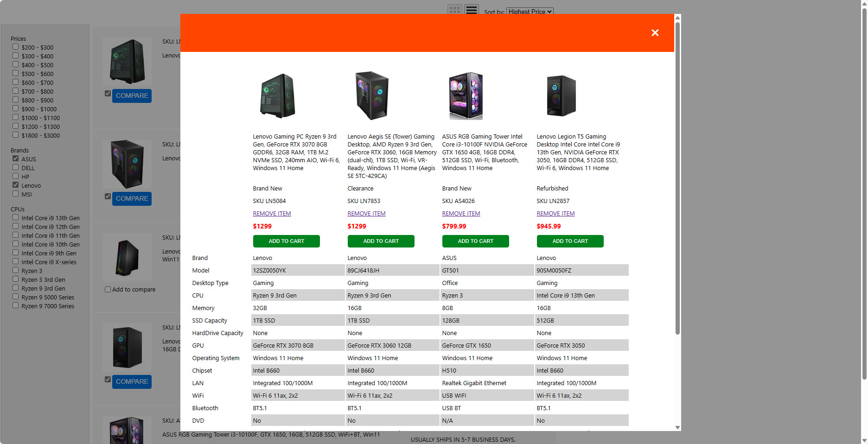868x444 pixels.
Task: Click Lenovo Legion T5 product image
Action: click(561, 96)
